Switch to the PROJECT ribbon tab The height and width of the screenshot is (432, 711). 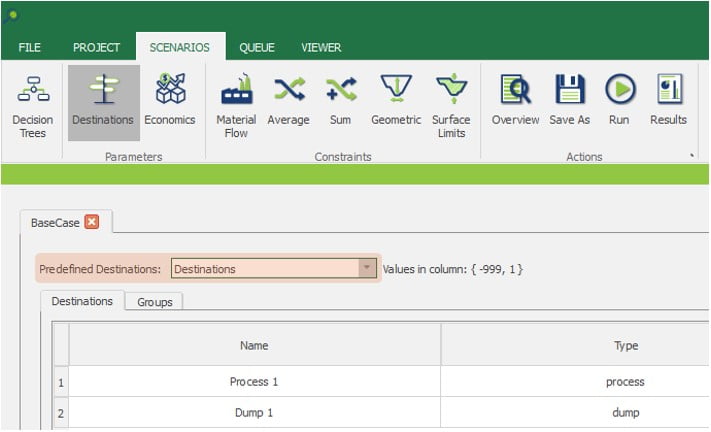coord(96,47)
